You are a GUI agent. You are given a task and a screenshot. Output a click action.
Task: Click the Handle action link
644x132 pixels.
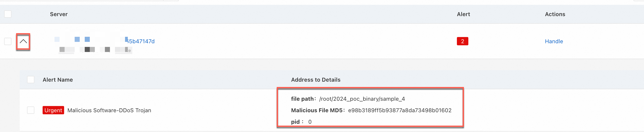pyautogui.click(x=554, y=41)
